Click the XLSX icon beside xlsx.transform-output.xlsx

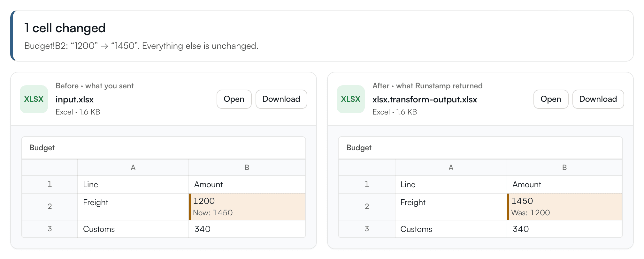[x=351, y=99]
